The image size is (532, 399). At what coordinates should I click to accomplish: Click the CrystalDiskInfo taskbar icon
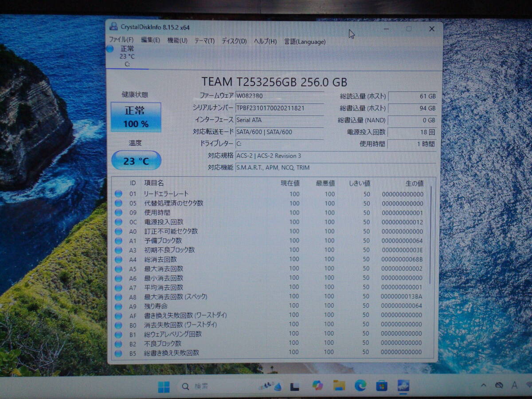click(403, 386)
